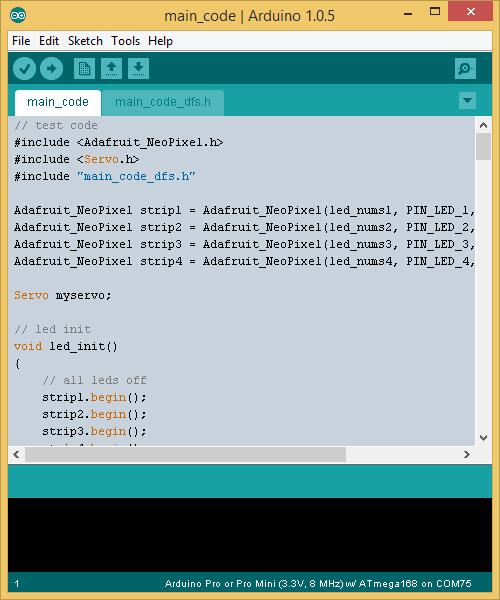
Task: Click the 'strip2.begin();' statement
Action: coord(94,414)
